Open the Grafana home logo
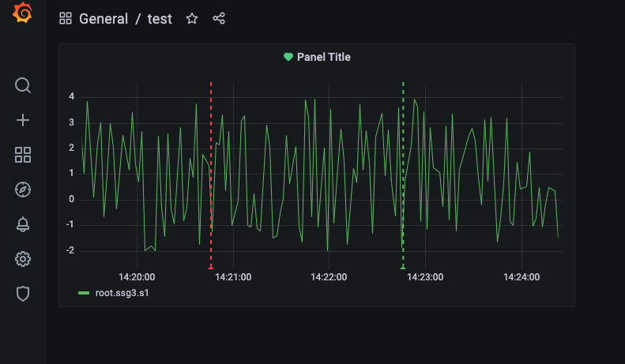Image resolution: width=625 pixels, height=364 pixels. point(22,13)
